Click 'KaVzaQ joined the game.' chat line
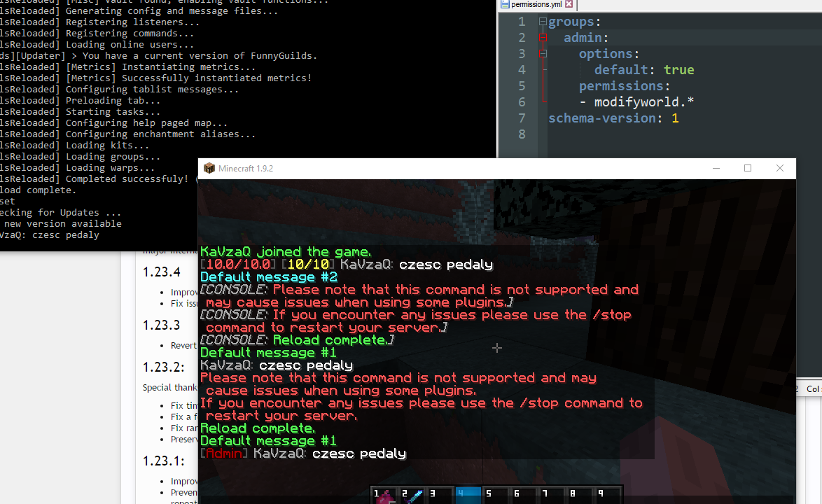 [x=286, y=252]
